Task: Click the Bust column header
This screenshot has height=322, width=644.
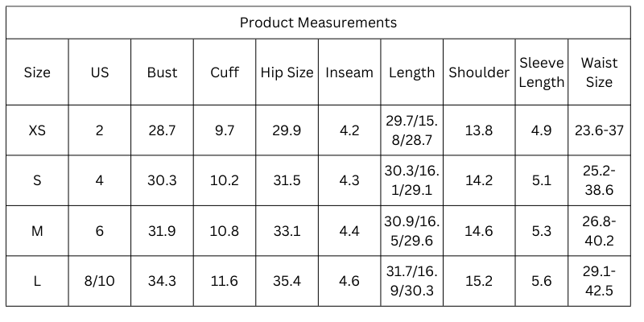Action: [163, 72]
